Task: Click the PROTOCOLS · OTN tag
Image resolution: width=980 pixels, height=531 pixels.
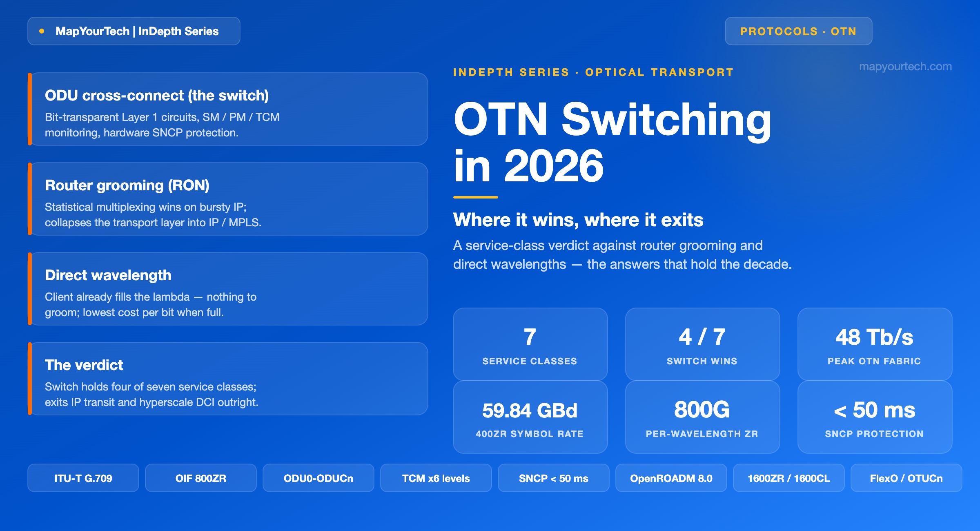Action: (798, 31)
